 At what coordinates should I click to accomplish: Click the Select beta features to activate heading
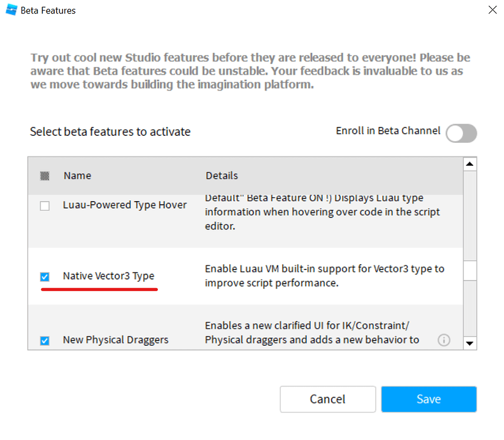click(110, 132)
